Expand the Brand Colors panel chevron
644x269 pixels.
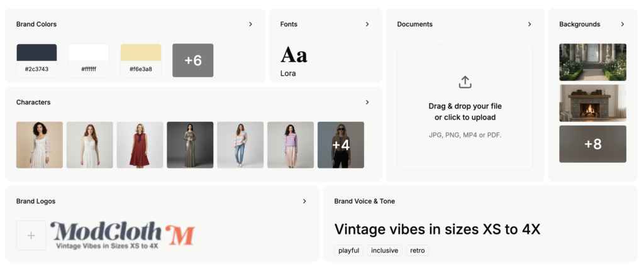250,25
